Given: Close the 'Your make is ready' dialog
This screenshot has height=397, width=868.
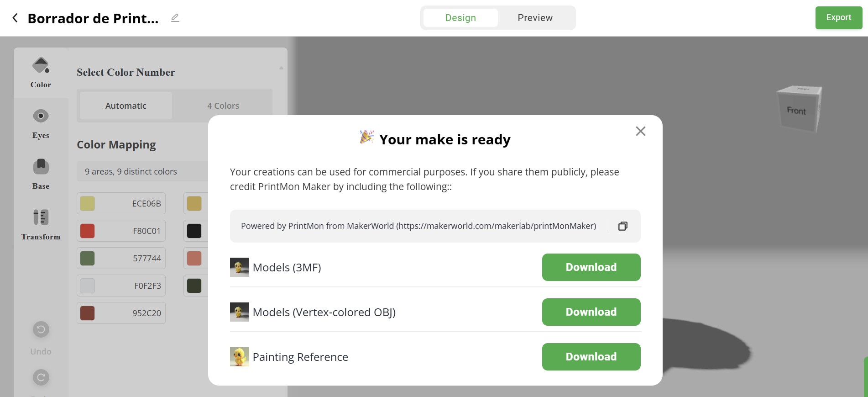Looking at the screenshot, I should [640, 132].
